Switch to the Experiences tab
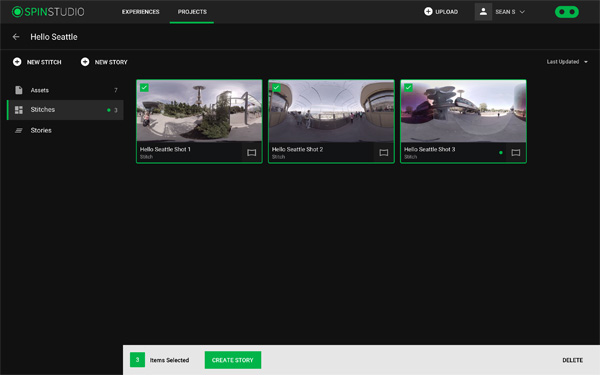 click(140, 12)
